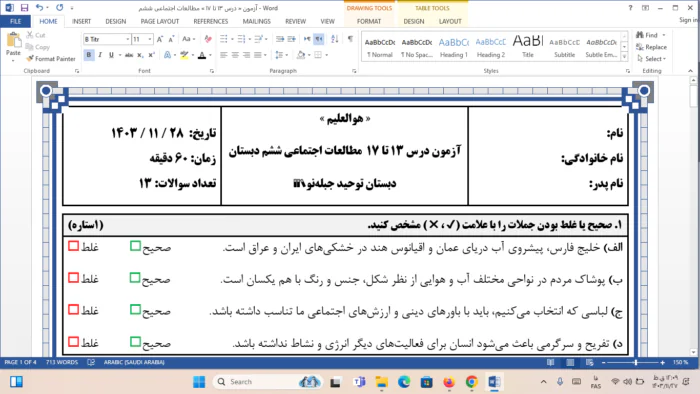Image resolution: width=700 pixels, height=394 pixels.
Task: Increase paragraph indent
Action: 292,39
